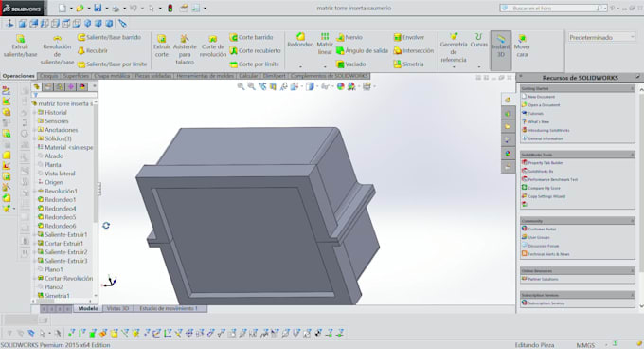The height and width of the screenshot is (349, 644).
Task: Open Property Tab Builder link
Action: 545,163
